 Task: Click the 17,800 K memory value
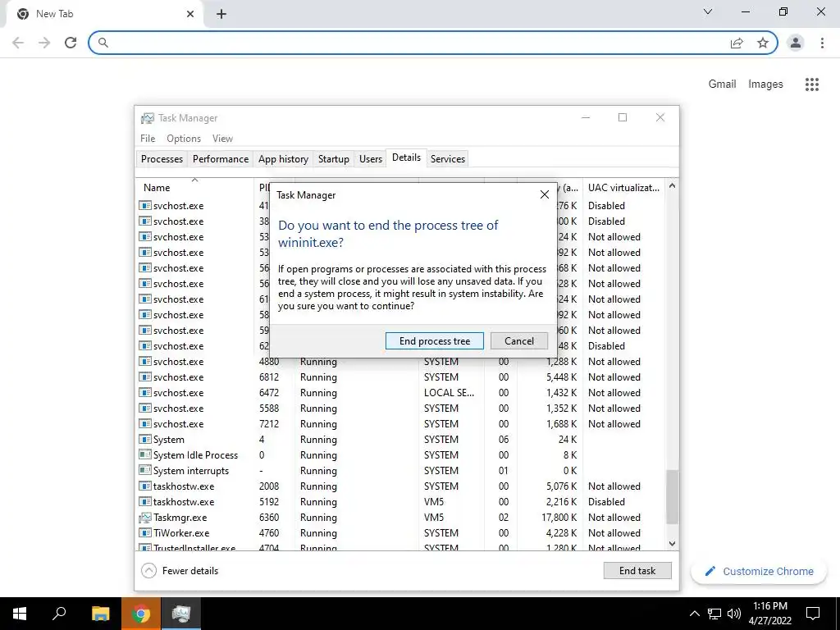point(559,518)
